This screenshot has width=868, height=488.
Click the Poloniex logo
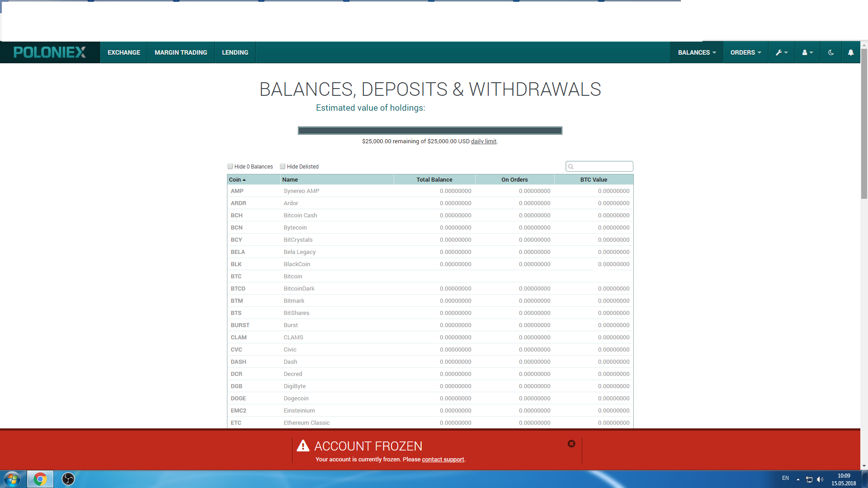tap(50, 52)
